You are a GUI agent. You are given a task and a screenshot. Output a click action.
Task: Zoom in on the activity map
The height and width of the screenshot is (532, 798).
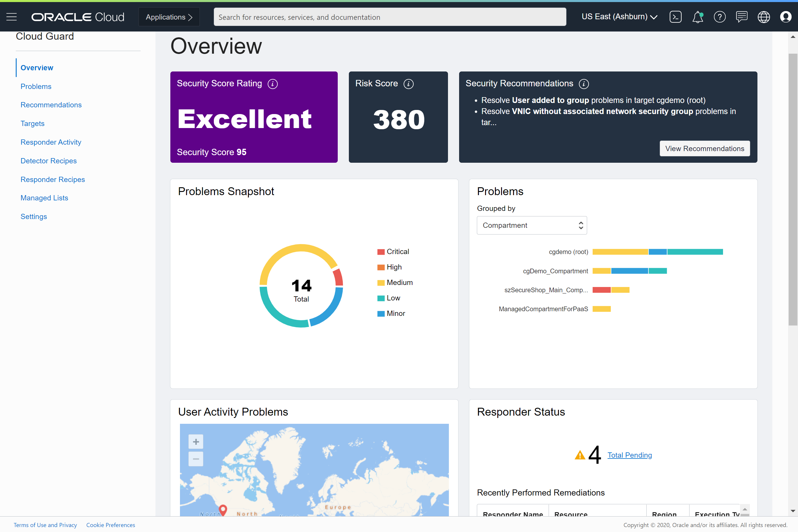[x=196, y=442]
